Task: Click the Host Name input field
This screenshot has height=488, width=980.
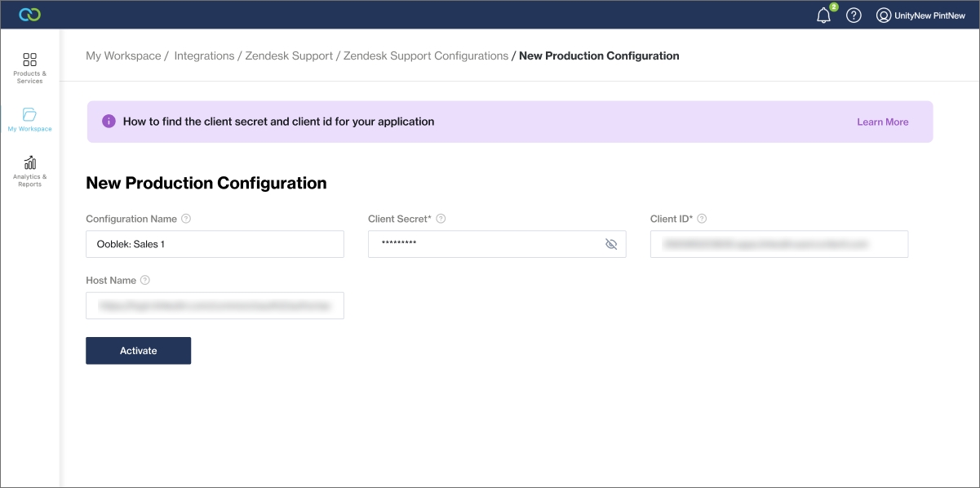Action: tap(215, 305)
